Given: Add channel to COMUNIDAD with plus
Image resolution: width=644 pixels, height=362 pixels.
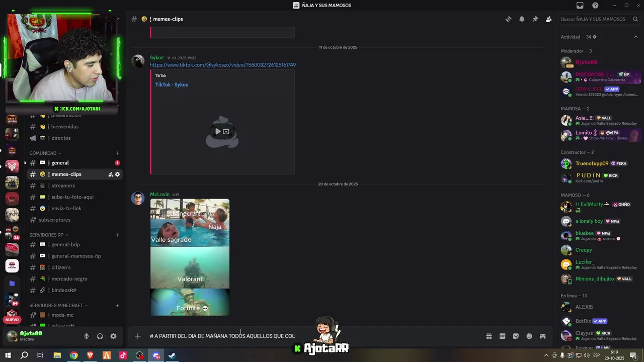Looking at the screenshot, I should 117,153.
